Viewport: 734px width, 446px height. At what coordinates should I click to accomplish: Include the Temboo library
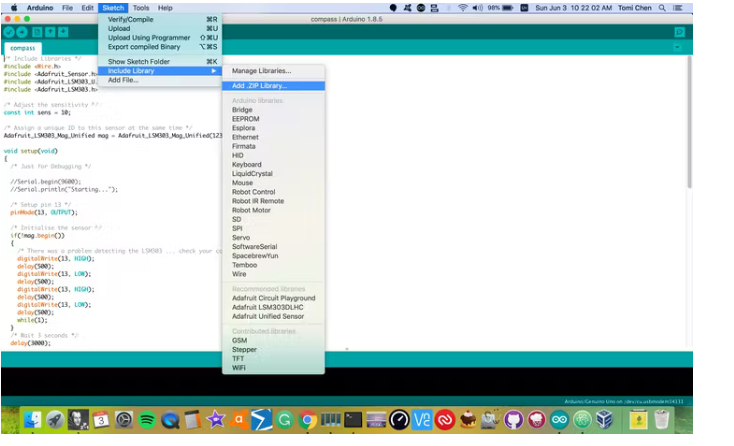click(x=273, y=265)
